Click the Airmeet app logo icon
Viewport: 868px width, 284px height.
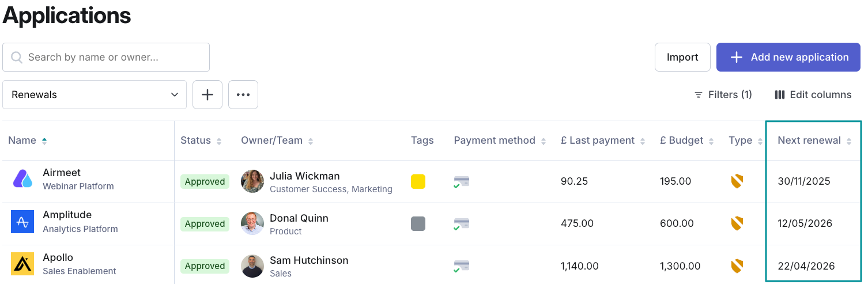[x=22, y=180]
